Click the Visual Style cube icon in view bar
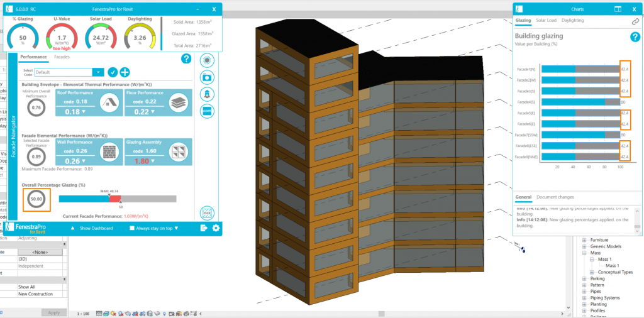Viewport: 644px width, 318px height. click(106, 314)
